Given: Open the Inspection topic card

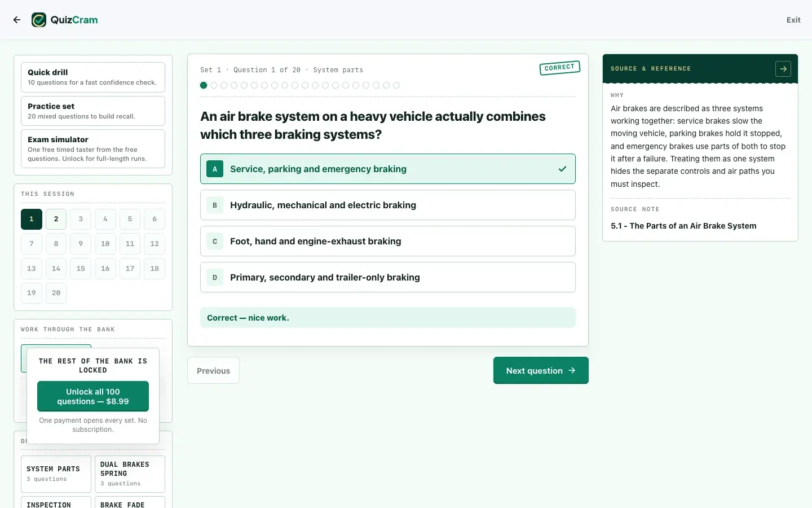Looking at the screenshot, I should click(56, 502).
